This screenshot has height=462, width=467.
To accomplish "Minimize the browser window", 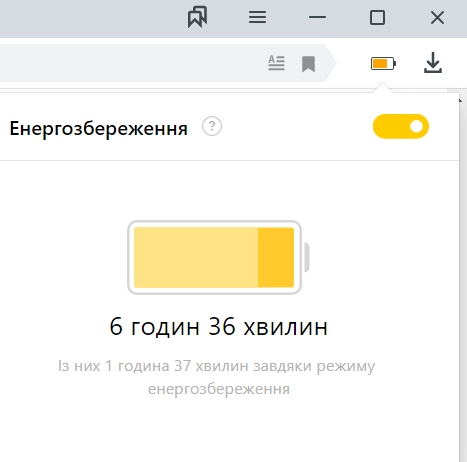I will click(x=317, y=17).
